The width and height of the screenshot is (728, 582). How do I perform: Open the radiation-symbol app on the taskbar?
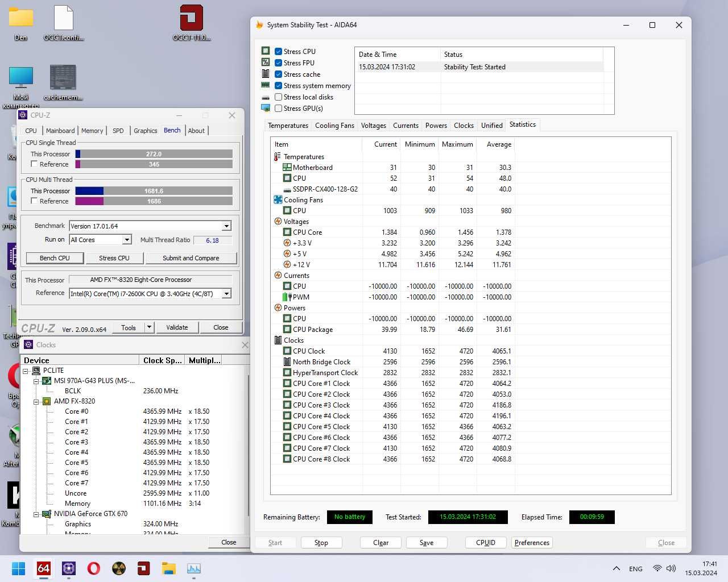click(119, 568)
